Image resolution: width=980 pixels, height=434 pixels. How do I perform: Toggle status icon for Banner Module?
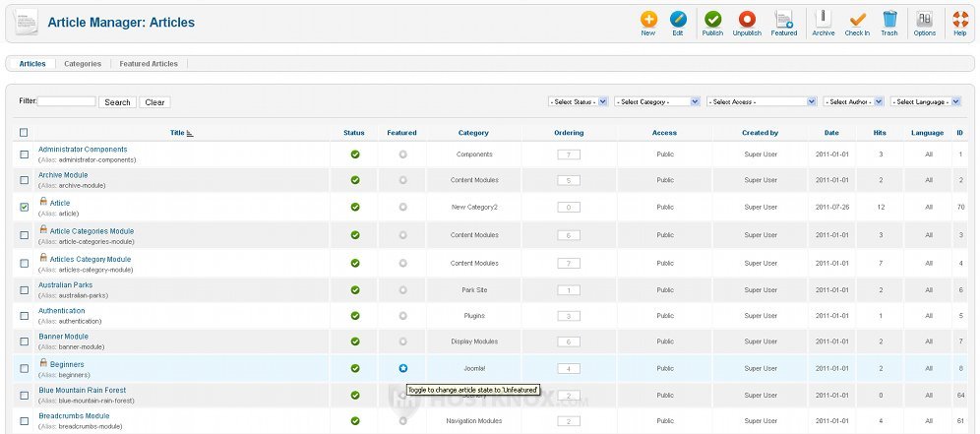pyautogui.click(x=355, y=341)
